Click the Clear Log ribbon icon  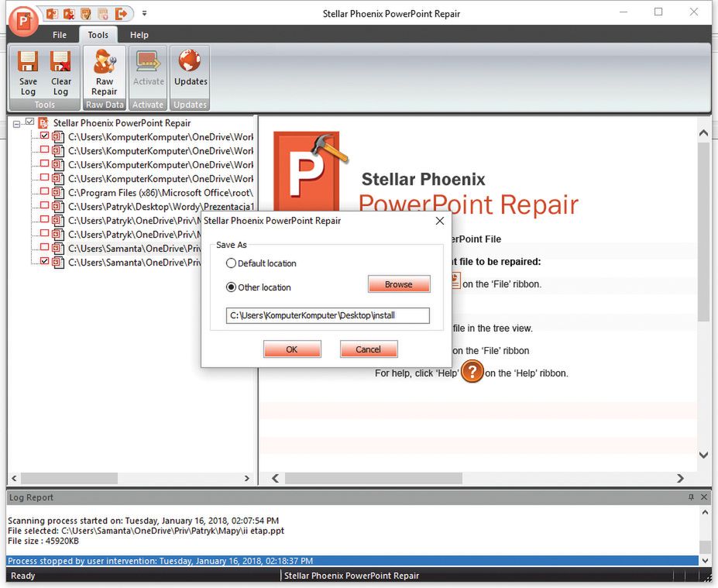pyautogui.click(x=60, y=73)
